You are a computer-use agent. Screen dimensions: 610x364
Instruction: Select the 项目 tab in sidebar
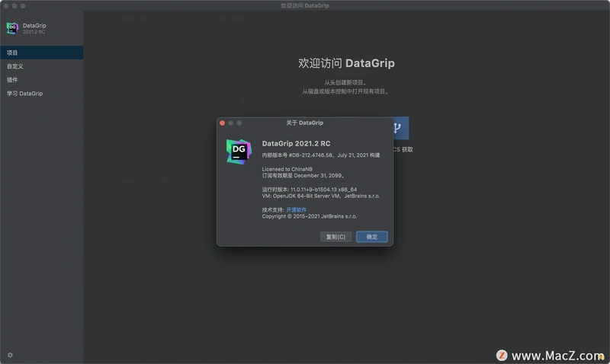tap(41, 53)
